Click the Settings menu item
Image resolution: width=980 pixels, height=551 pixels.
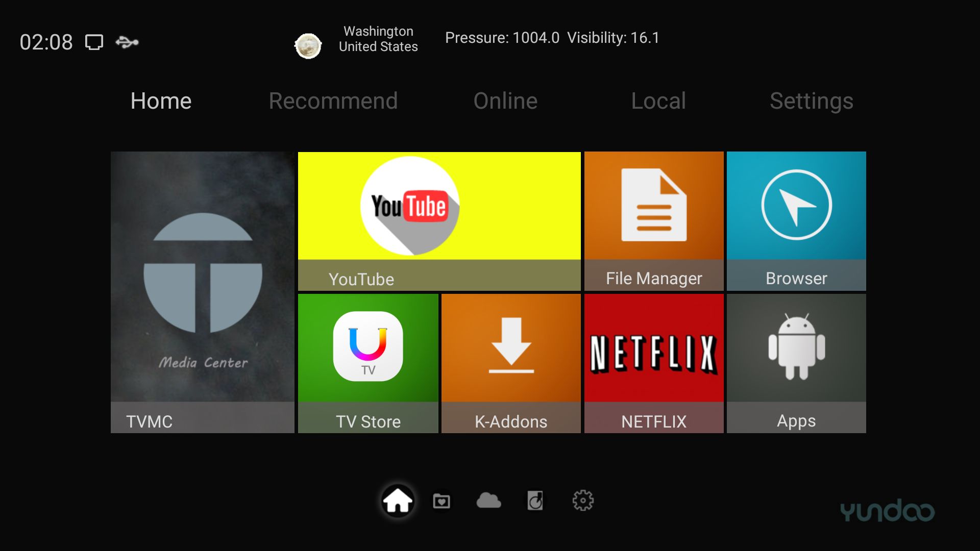pyautogui.click(x=811, y=101)
